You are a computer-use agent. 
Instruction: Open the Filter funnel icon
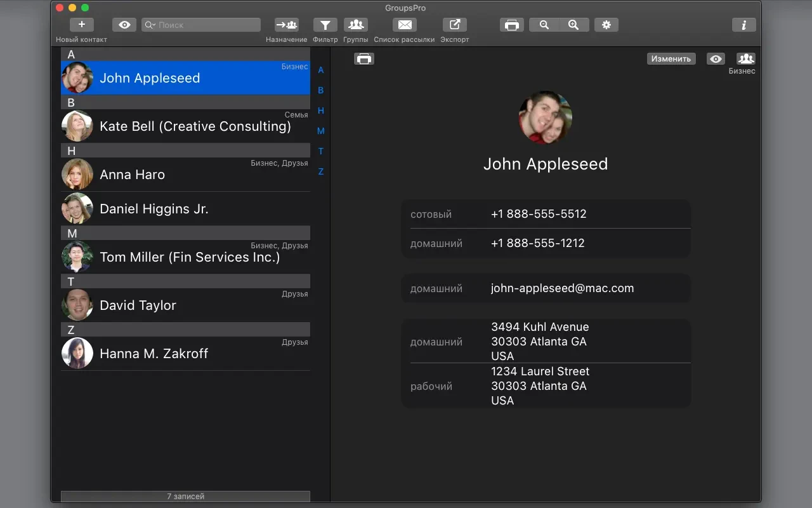pyautogui.click(x=325, y=25)
